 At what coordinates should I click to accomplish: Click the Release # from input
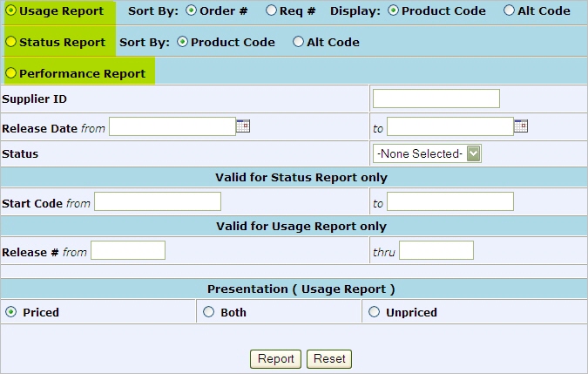(127, 251)
